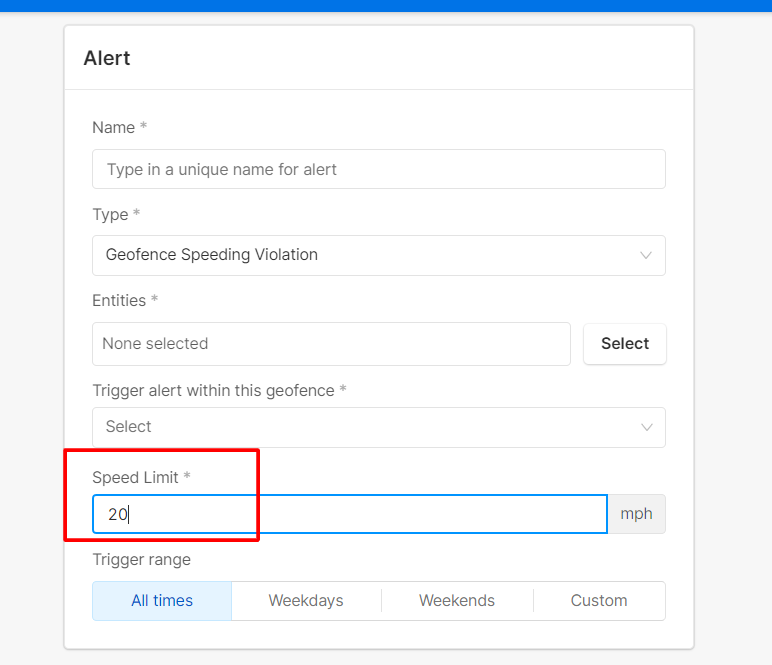Choose the Weekdays trigger range option
The height and width of the screenshot is (665, 772).
pyautogui.click(x=306, y=601)
